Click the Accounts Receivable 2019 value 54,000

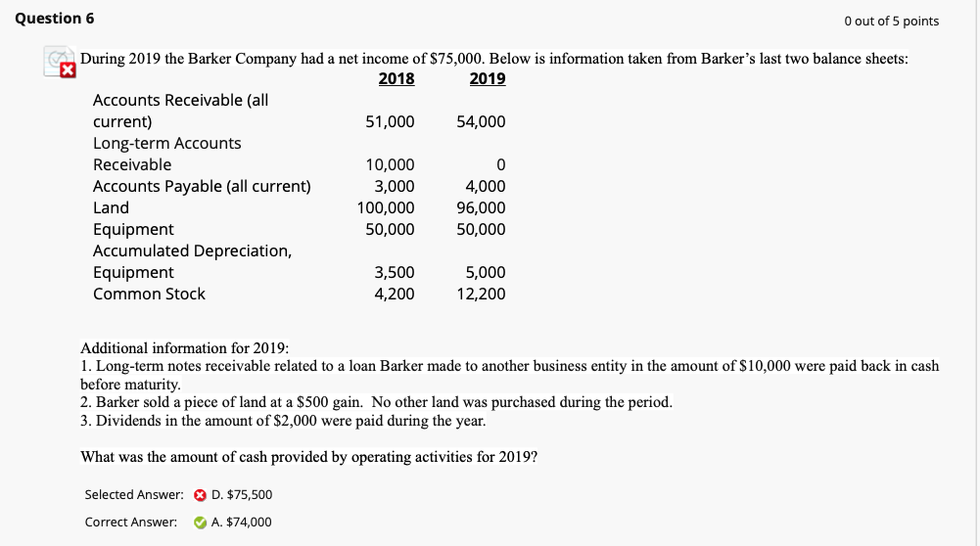(481, 121)
